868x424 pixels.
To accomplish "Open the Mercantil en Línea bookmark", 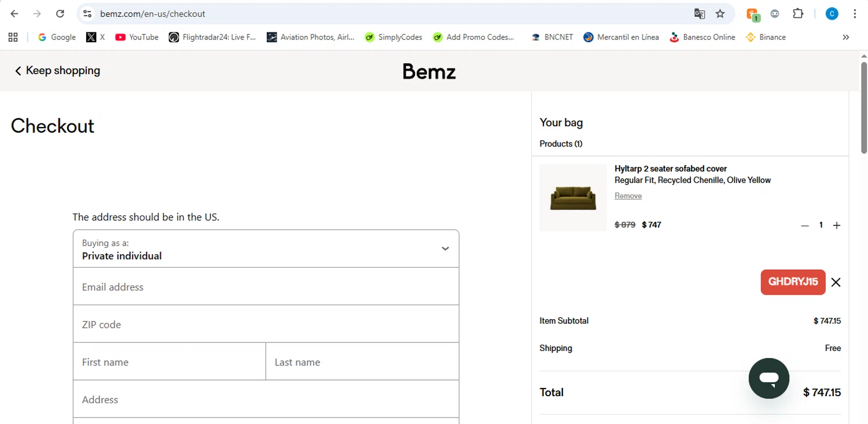I will pyautogui.click(x=621, y=37).
